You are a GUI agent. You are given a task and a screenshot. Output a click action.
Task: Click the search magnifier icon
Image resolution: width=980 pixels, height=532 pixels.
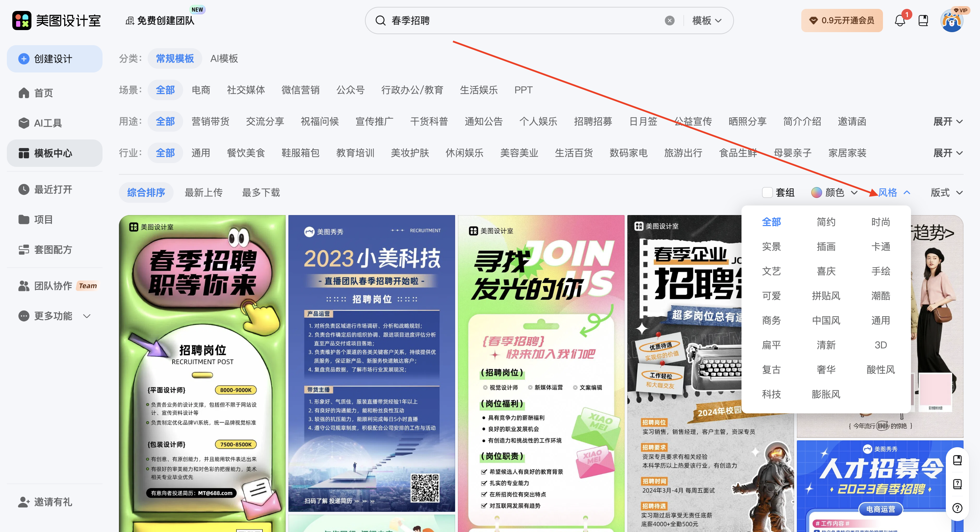tap(381, 21)
